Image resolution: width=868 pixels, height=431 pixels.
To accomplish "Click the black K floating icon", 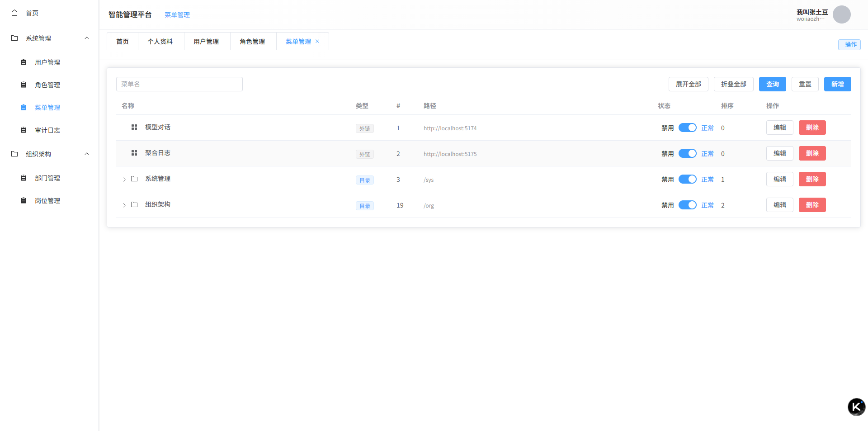I will click(x=857, y=407).
